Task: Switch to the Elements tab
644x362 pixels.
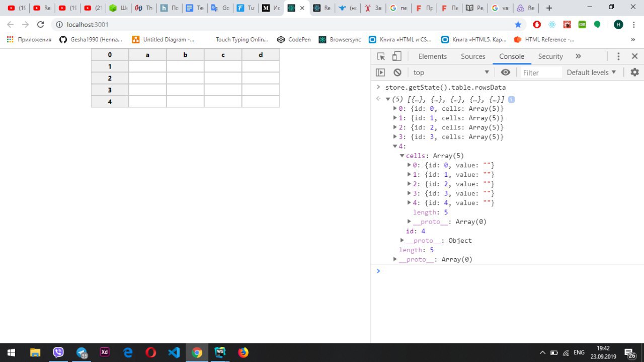Action: click(x=432, y=56)
